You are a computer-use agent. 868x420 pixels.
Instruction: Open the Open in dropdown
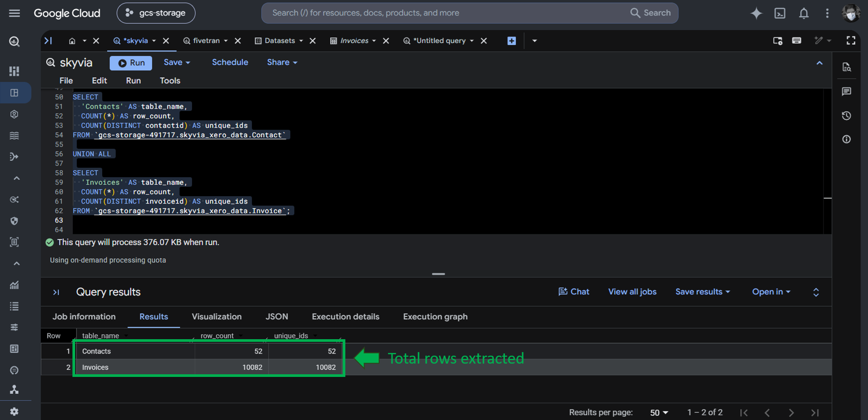click(x=771, y=292)
